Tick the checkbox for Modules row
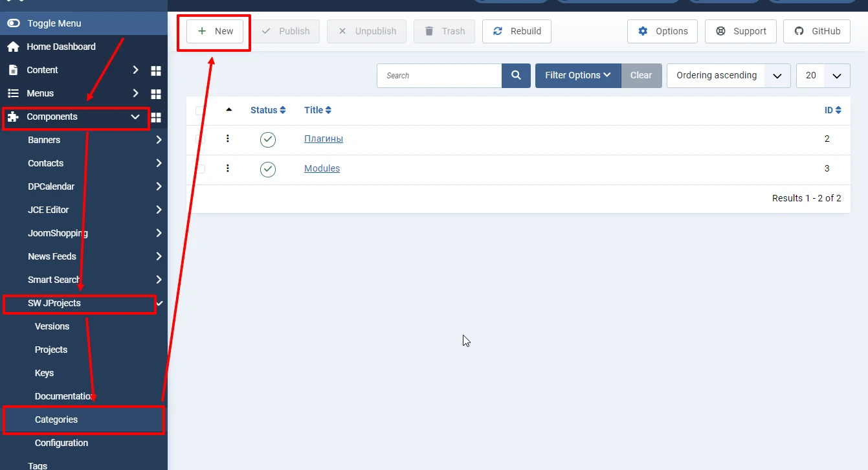The width and height of the screenshot is (868, 470). click(200, 169)
